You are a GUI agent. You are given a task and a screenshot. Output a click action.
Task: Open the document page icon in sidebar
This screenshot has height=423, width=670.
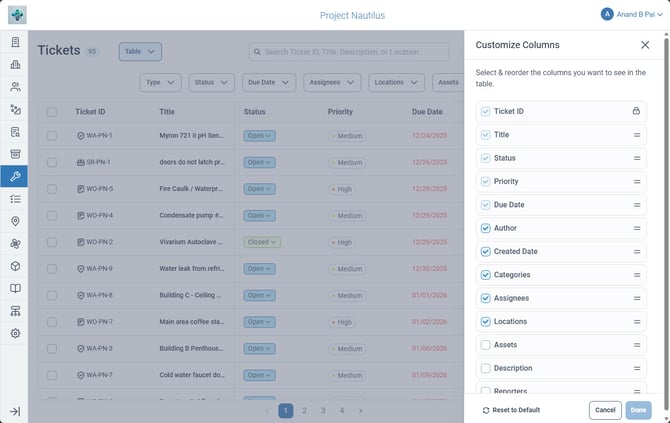[15, 42]
